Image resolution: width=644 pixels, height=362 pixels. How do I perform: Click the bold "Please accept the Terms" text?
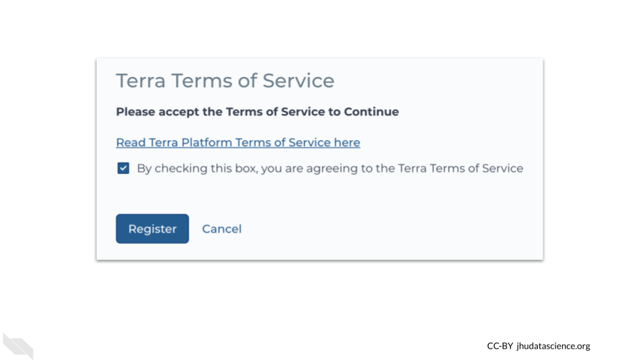point(257,111)
